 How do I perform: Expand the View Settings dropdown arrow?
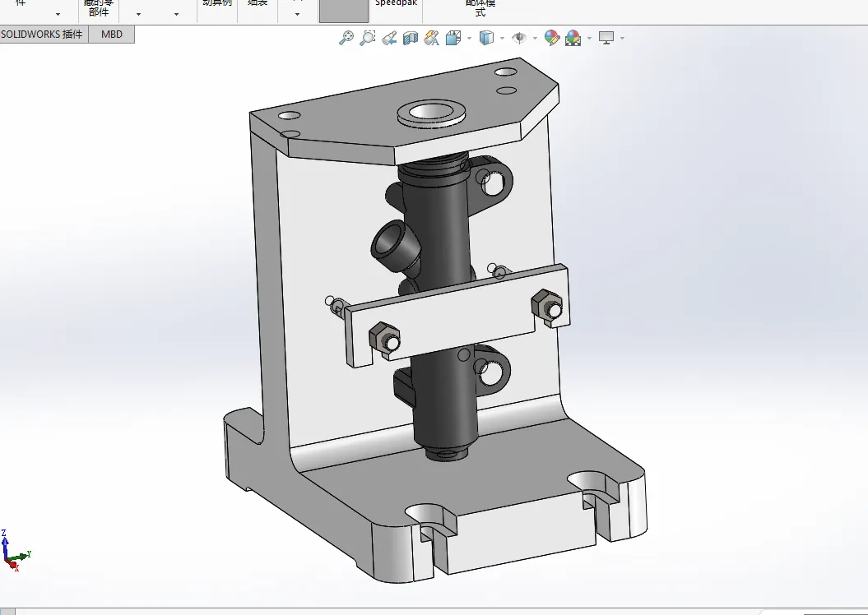tap(622, 38)
